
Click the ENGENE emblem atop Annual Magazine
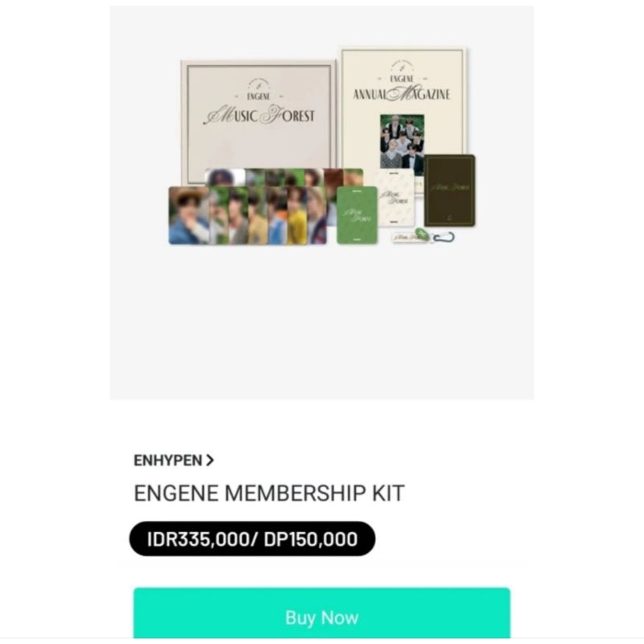402,72
